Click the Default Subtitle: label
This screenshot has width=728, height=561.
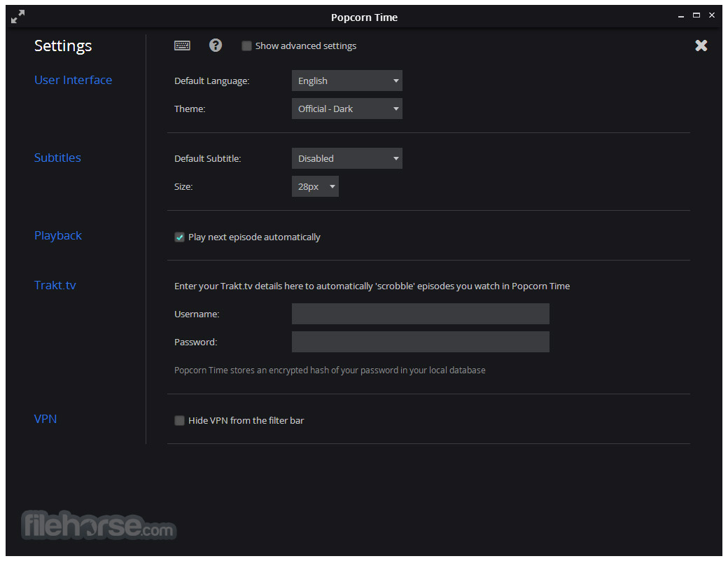pyautogui.click(x=207, y=158)
